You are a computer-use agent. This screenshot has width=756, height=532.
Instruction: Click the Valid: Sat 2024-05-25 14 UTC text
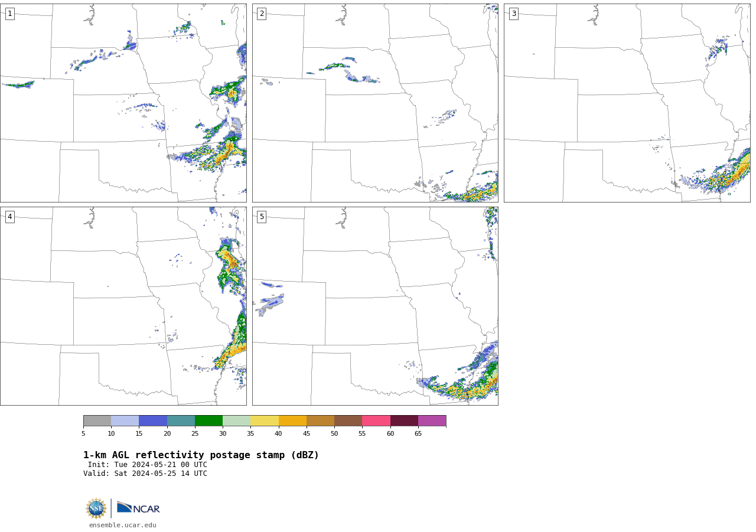pyautogui.click(x=145, y=474)
